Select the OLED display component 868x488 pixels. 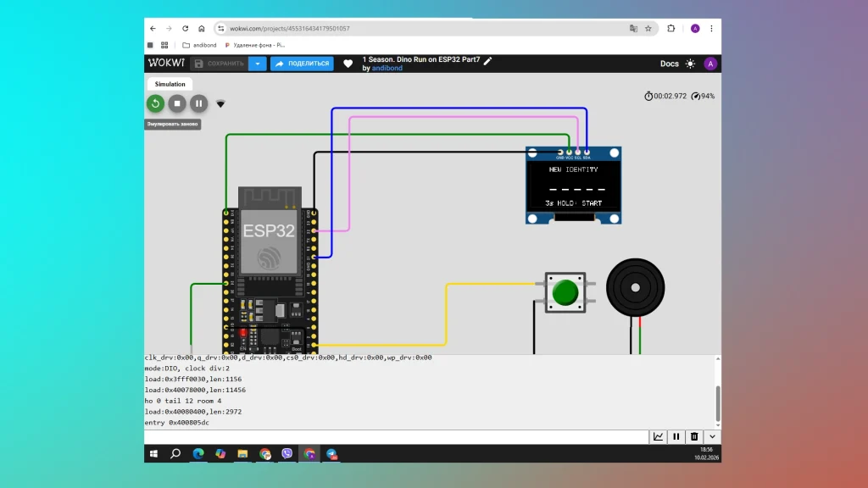click(x=574, y=186)
